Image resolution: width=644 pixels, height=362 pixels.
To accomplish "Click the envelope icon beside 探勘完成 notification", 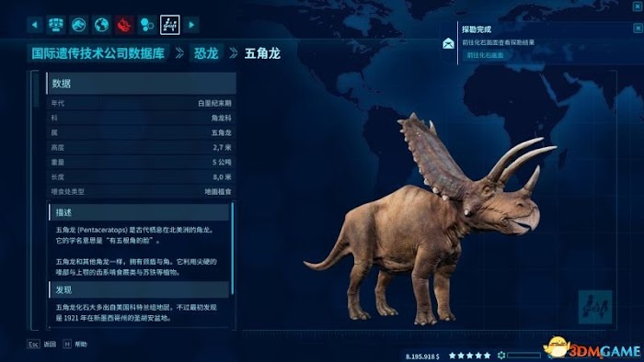I will point(448,43).
